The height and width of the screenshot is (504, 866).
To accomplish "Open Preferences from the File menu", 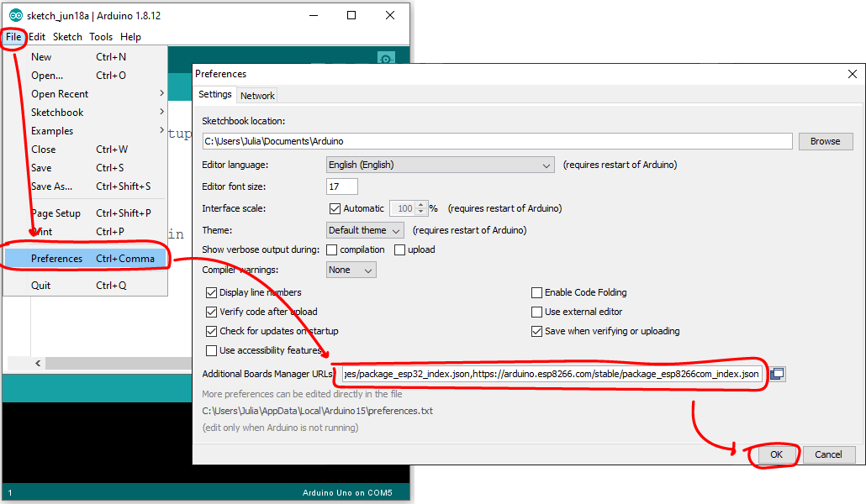I will (x=86, y=259).
